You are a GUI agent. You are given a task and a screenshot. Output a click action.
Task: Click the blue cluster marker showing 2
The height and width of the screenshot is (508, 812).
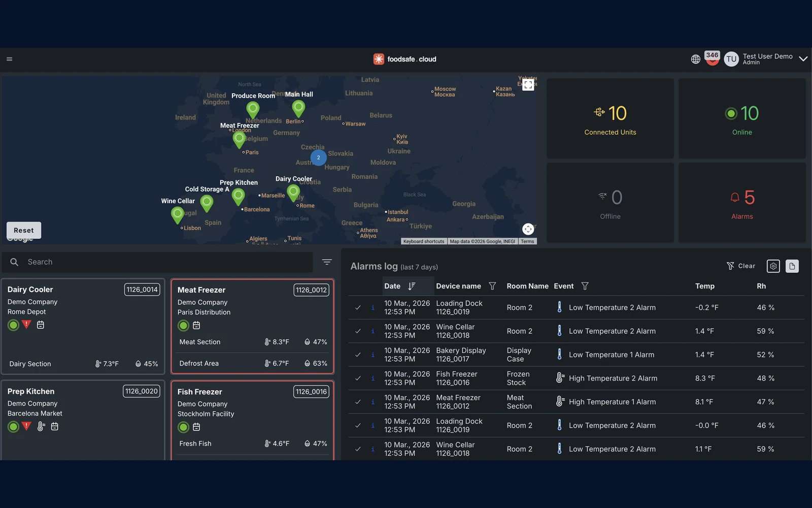tap(318, 157)
